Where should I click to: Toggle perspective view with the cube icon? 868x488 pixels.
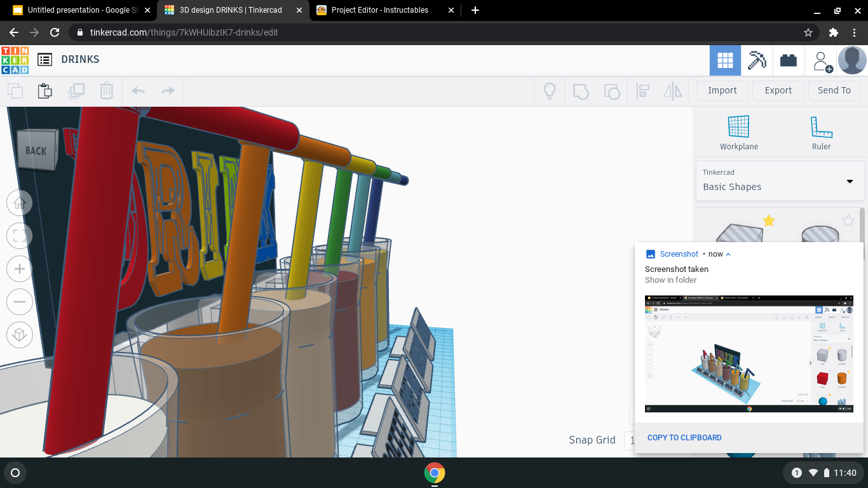coord(19,335)
